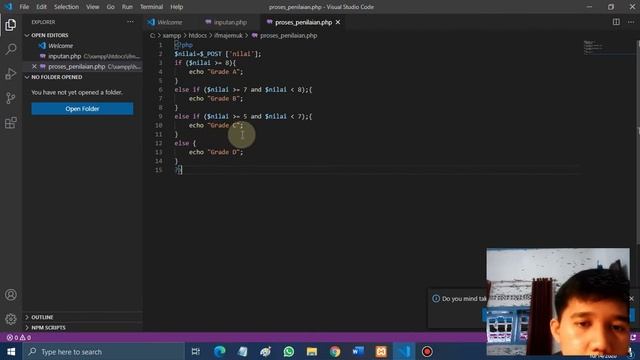The height and width of the screenshot is (360, 640).
Task: Expand the Outline section
Action: pos(42,317)
